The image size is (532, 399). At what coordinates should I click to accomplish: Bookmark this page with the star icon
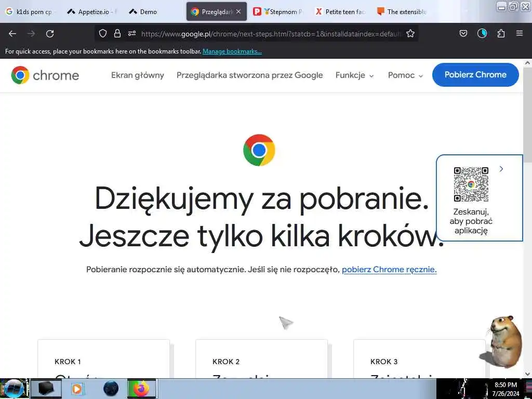[x=410, y=33]
